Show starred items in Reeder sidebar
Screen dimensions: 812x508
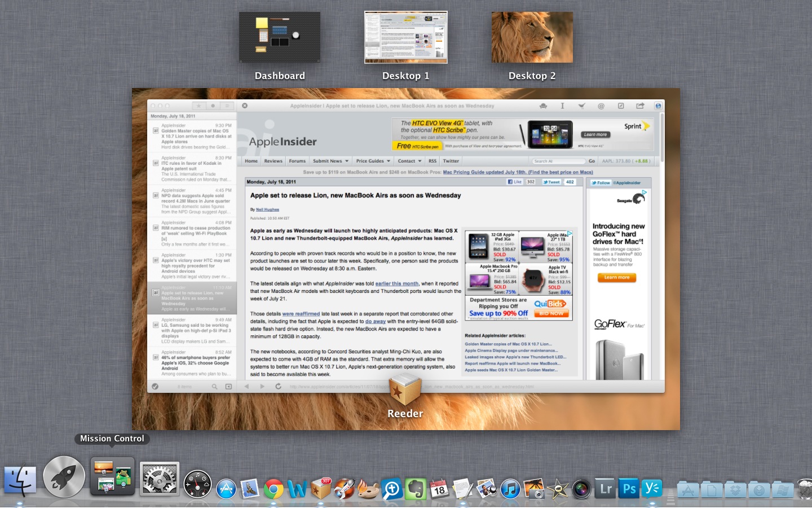(x=198, y=106)
